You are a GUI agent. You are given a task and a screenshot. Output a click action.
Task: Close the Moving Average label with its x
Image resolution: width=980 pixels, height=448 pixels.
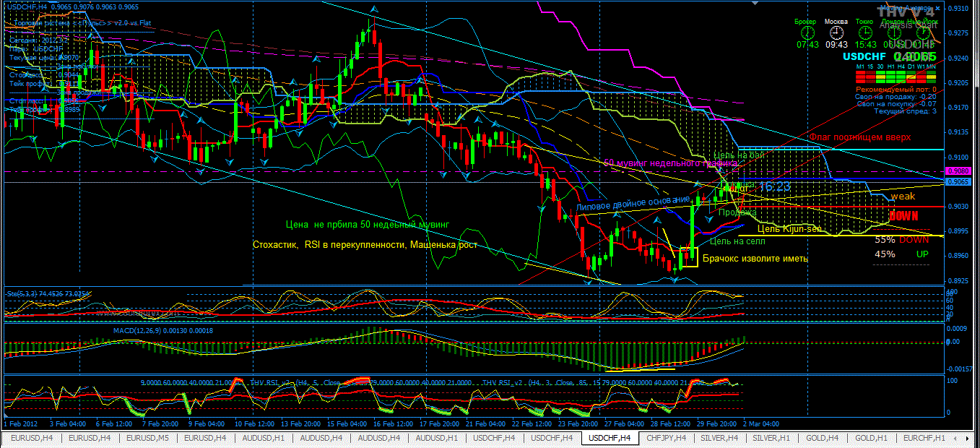[x=937, y=8]
